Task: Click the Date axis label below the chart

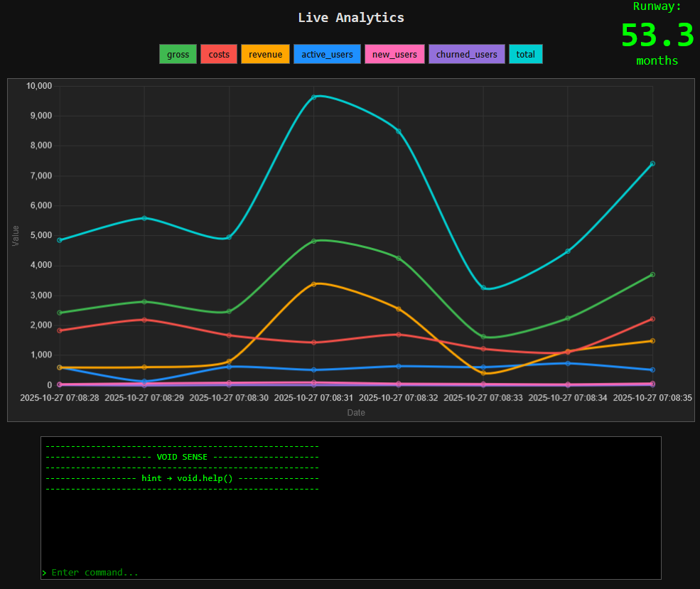Action: (356, 412)
